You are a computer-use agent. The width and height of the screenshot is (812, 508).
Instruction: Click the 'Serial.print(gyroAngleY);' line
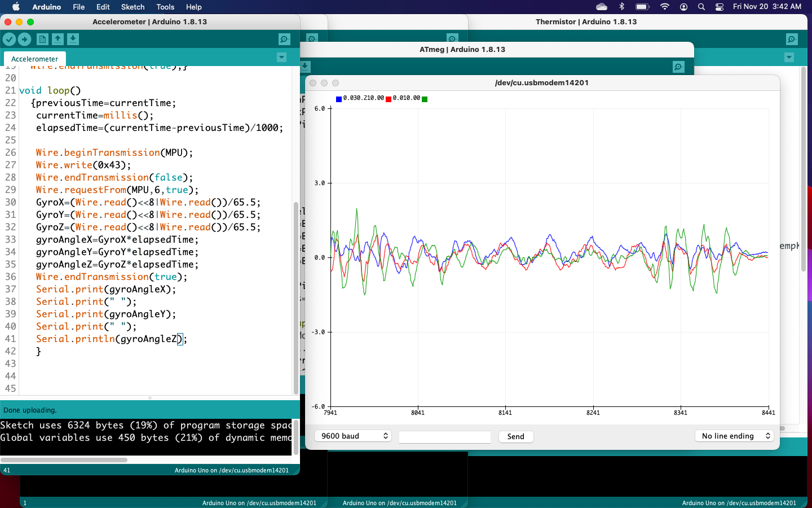(106, 314)
